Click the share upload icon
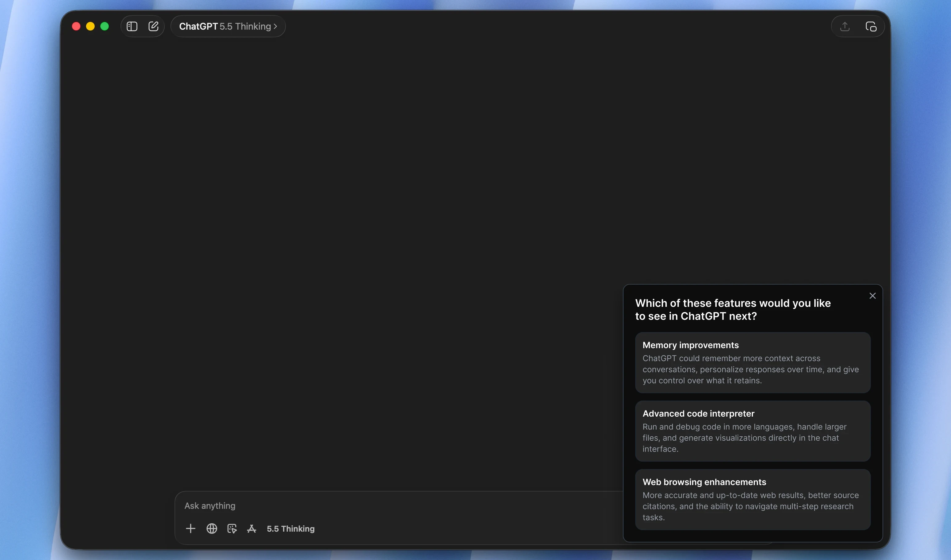This screenshot has height=560, width=951. click(x=845, y=27)
